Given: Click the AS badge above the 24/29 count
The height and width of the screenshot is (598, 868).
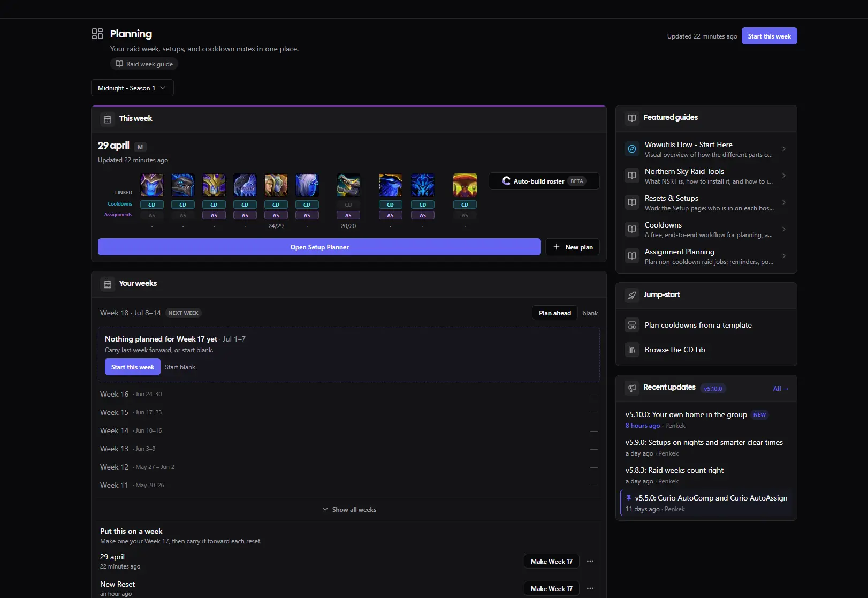Looking at the screenshot, I should [276, 215].
